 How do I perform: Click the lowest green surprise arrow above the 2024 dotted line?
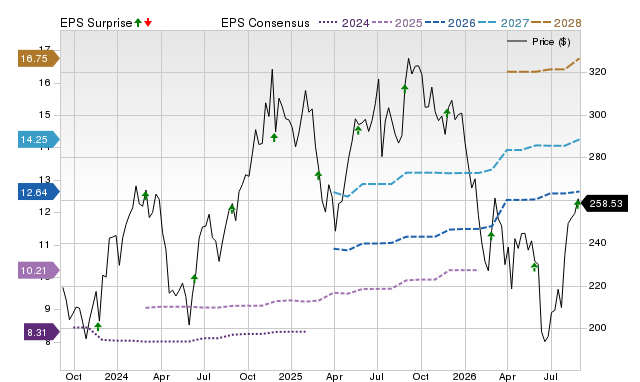98,326
